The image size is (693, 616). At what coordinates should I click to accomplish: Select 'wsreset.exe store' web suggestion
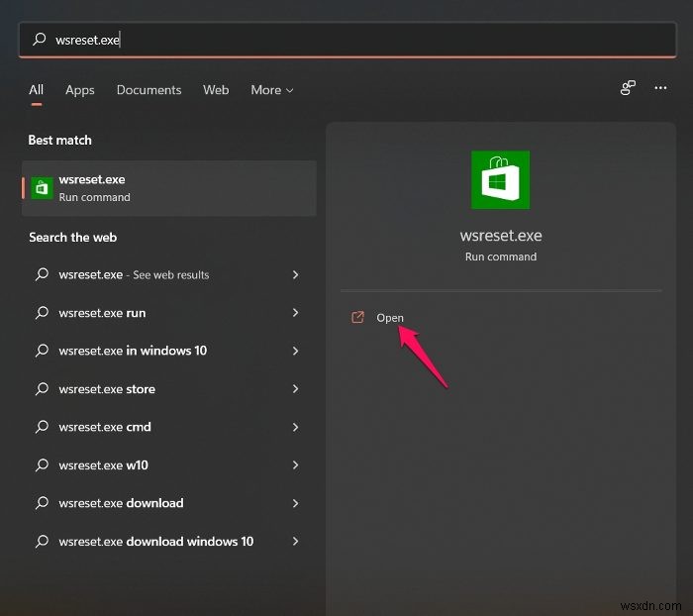(169, 388)
